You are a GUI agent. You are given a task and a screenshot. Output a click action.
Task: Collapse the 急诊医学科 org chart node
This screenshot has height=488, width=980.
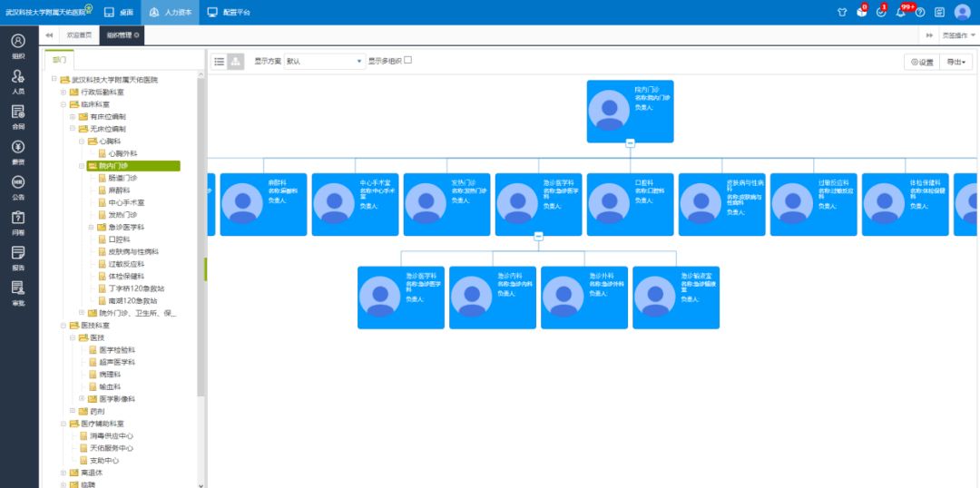(538, 236)
